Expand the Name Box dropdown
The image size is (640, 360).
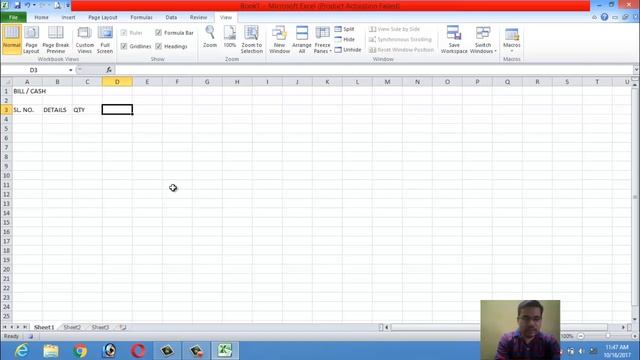pyautogui.click(x=71, y=70)
